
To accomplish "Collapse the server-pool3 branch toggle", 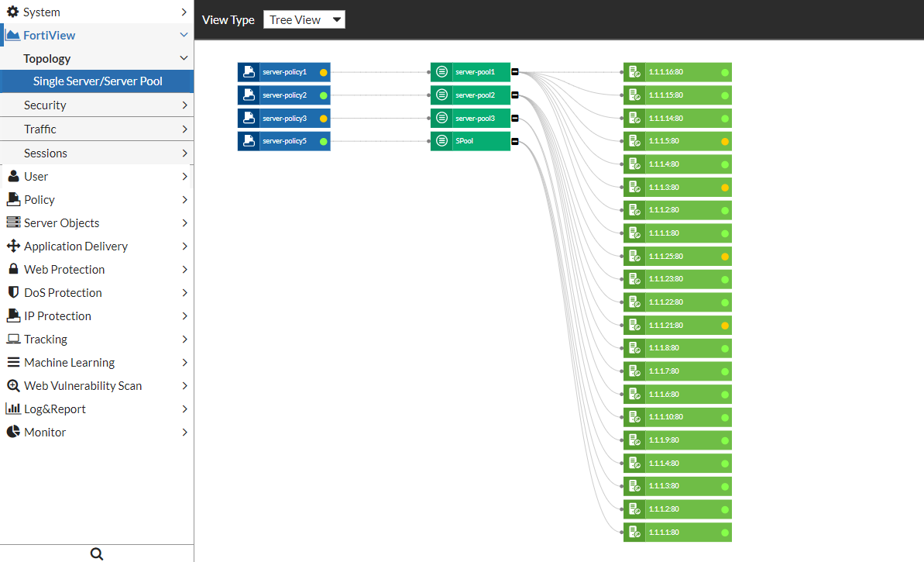I will [514, 119].
